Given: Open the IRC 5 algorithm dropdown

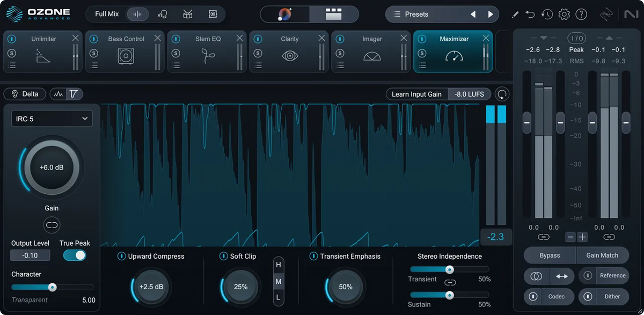Looking at the screenshot, I should point(52,118).
